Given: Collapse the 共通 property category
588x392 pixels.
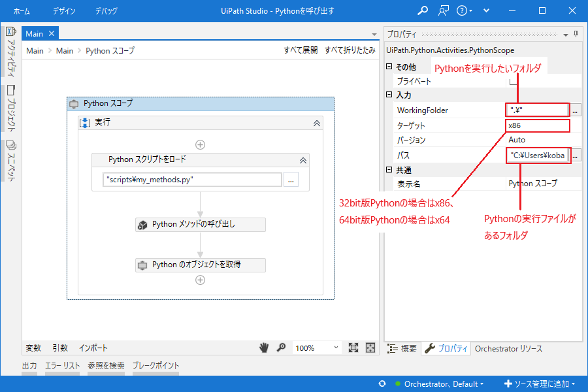Looking at the screenshot, I should 389,170.
